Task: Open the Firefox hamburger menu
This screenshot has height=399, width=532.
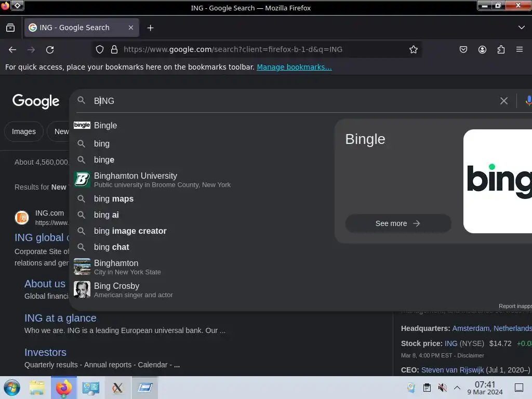Action: tap(519, 49)
